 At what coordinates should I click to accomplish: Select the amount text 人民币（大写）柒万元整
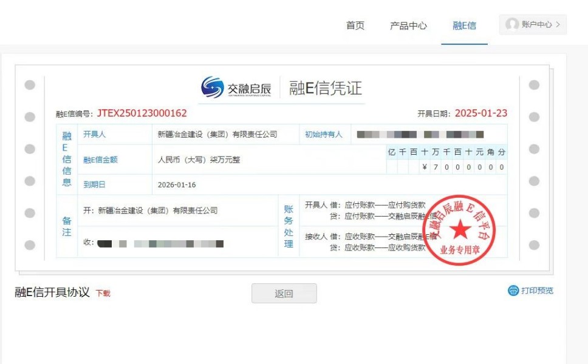coord(199,160)
